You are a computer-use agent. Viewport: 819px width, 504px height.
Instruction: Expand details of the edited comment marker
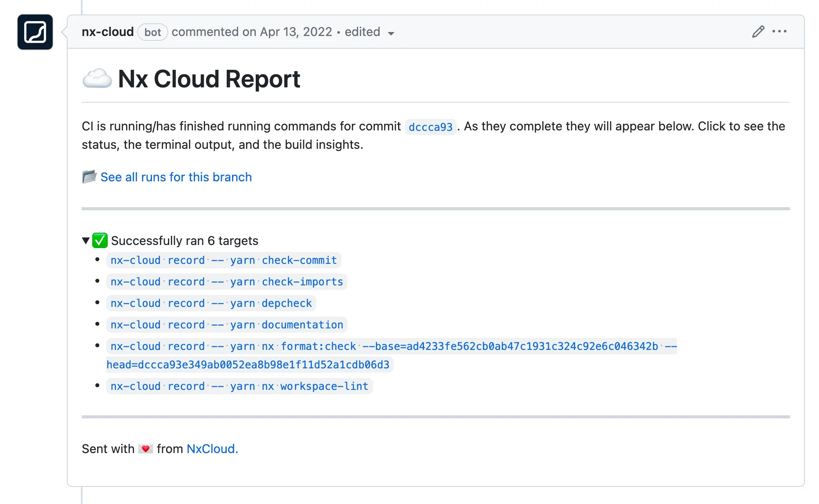tap(362, 32)
